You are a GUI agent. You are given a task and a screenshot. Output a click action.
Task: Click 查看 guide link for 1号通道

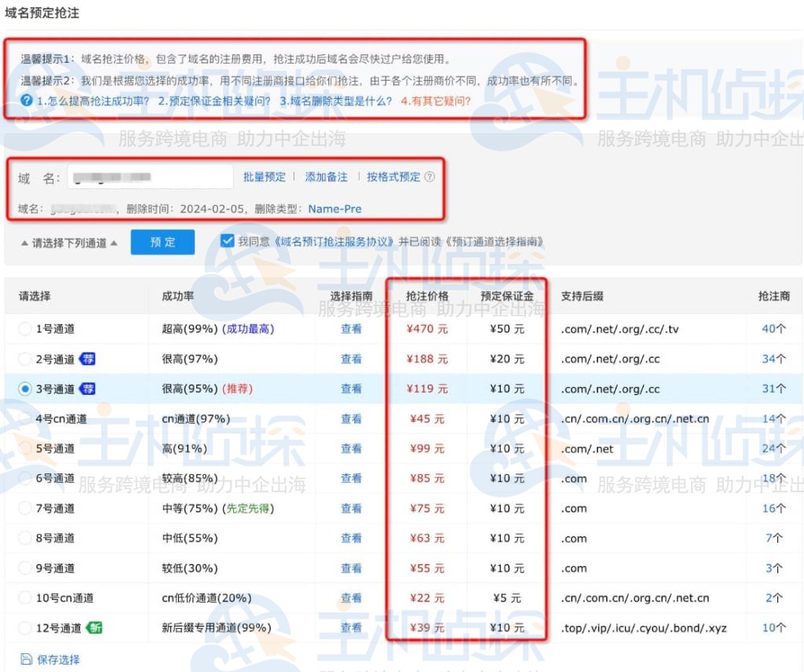pyautogui.click(x=351, y=329)
